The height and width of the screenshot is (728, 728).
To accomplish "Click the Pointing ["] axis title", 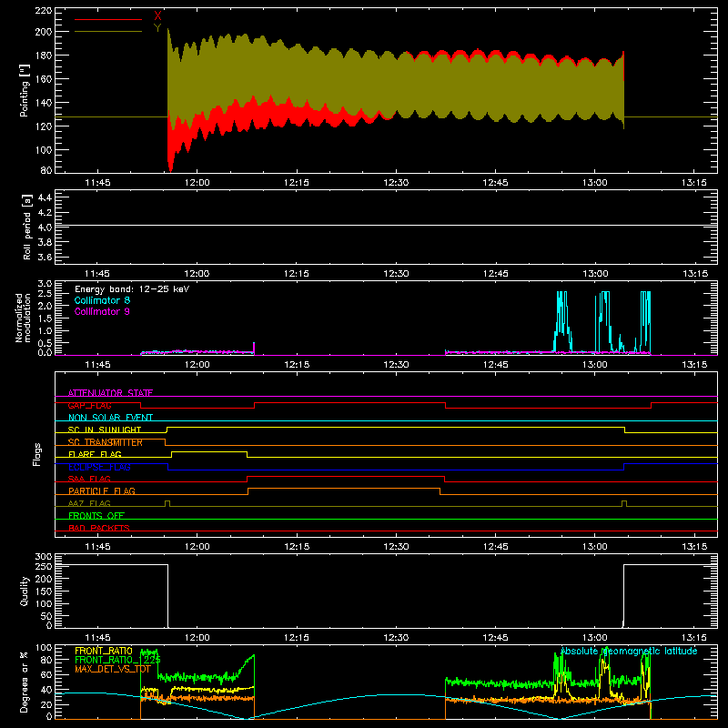I will [x=25, y=90].
